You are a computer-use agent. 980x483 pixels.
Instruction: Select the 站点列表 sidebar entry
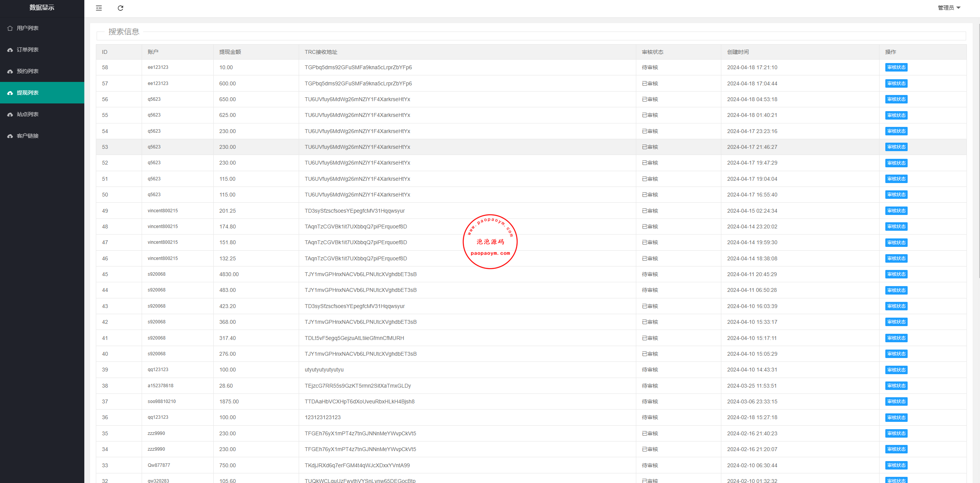28,114
